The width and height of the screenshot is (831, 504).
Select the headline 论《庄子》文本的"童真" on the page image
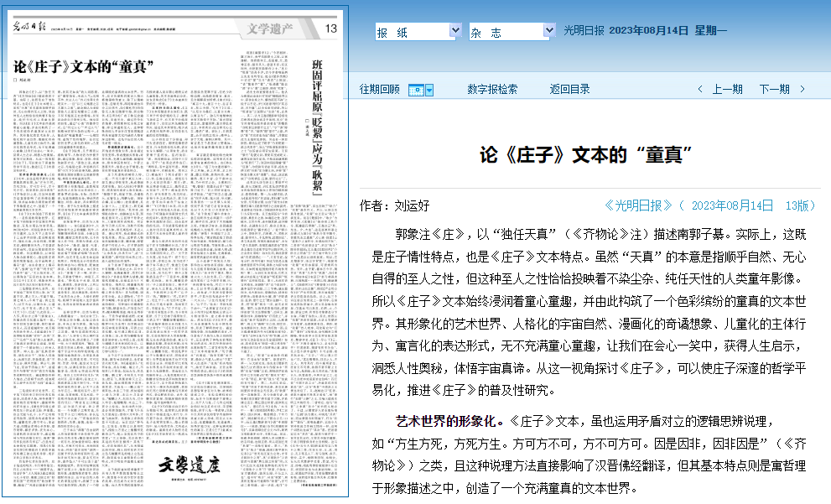click(84, 67)
